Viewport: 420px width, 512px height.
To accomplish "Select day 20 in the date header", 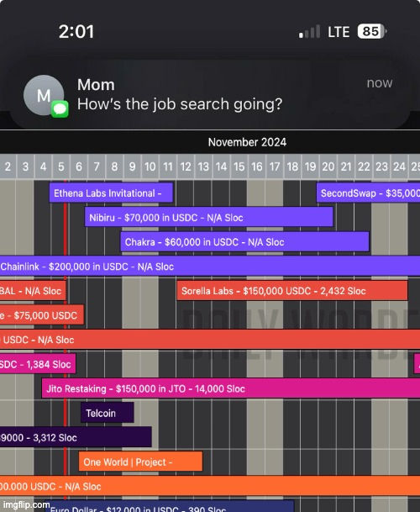I will (328, 166).
